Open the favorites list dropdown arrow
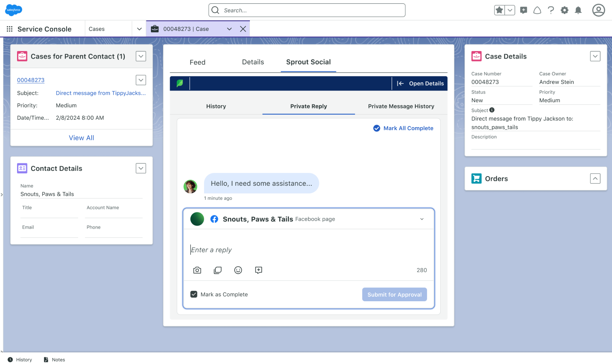The width and height of the screenshot is (612, 364). [x=510, y=10]
